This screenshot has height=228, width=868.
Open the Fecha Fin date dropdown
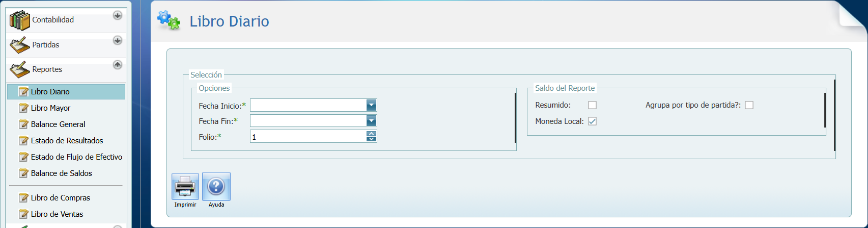click(371, 121)
